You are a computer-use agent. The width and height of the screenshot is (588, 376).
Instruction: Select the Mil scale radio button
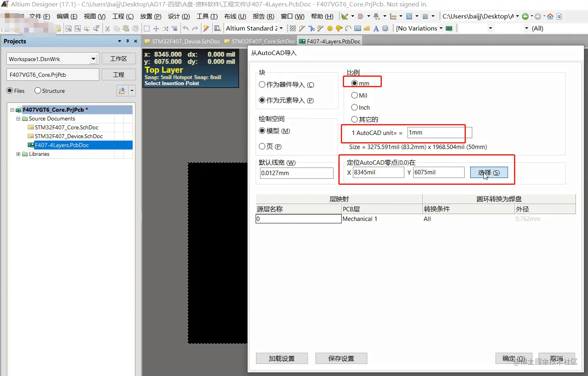pos(354,95)
